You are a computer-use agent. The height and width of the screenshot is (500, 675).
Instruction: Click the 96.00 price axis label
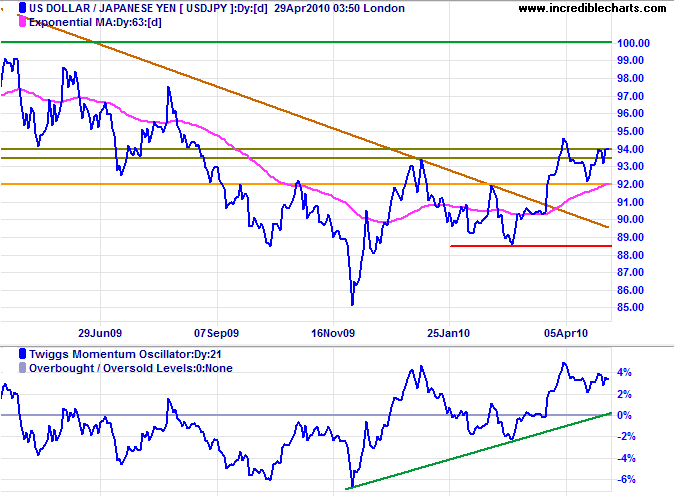coord(631,114)
